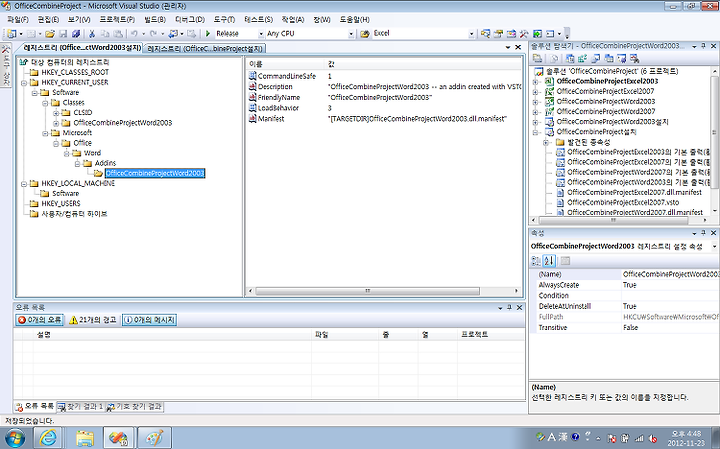This screenshot has height=449, width=720.
Task: Collapse the Addins registry node
Action: (77, 163)
